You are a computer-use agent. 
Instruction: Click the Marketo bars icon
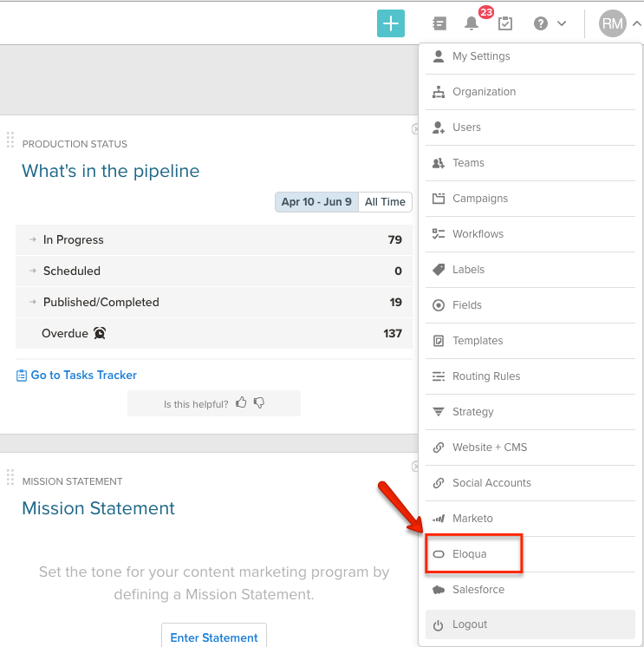click(x=439, y=519)
